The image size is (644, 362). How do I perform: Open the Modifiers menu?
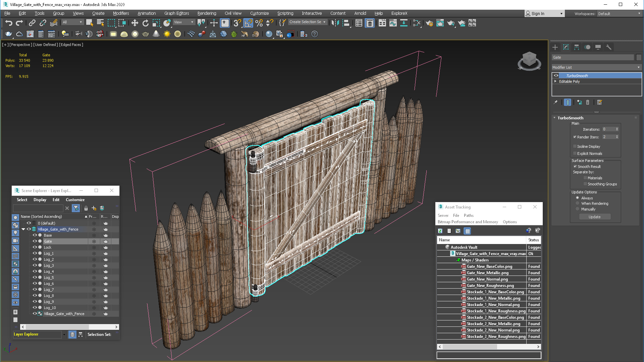pyautogui.click(x=121, y=13)
